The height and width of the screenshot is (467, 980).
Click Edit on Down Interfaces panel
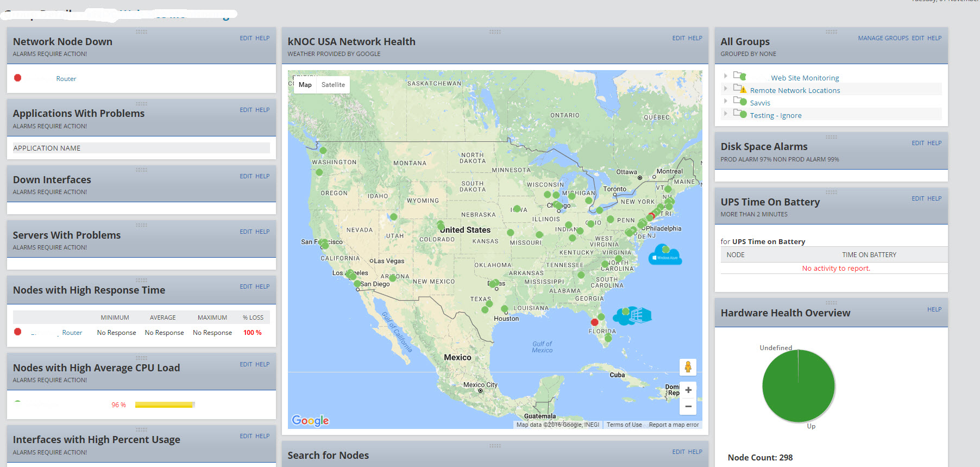[x=246, y=176]
